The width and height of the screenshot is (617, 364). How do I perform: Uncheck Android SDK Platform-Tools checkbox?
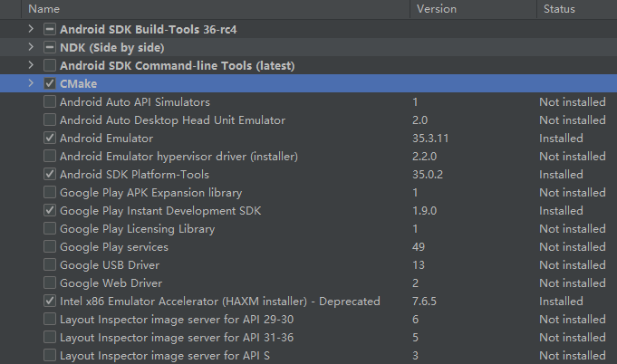(50, 175)
